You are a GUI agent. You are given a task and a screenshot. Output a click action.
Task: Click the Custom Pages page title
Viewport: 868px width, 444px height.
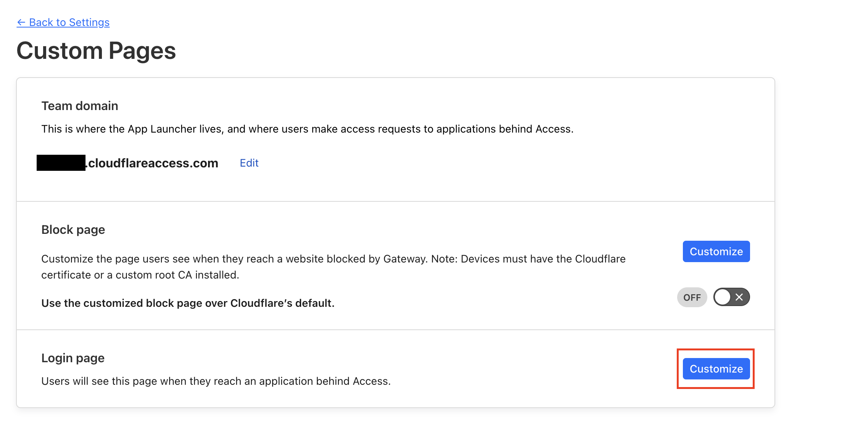click(96, 50)
